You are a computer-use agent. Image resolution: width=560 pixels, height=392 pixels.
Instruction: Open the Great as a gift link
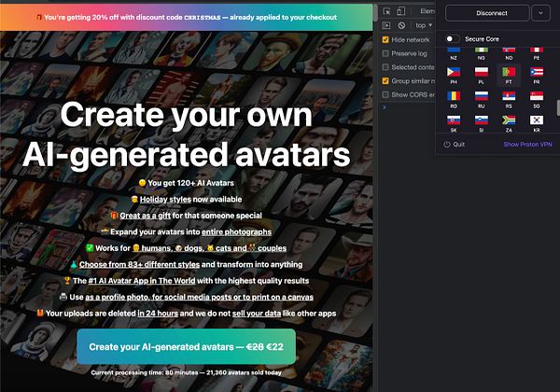pyautogui.click(x=145, y=216)
